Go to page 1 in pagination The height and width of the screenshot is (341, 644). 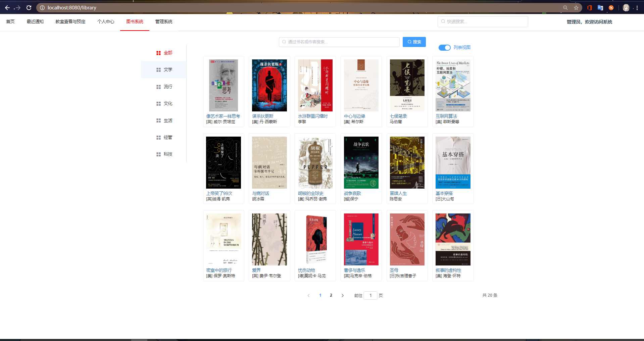point(320,296)
